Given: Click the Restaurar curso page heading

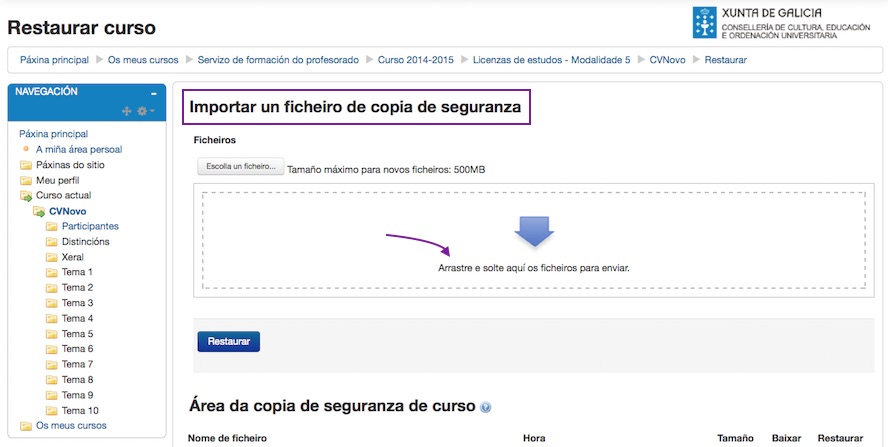Looking at the screenshot, I should [x=82, y=27].
